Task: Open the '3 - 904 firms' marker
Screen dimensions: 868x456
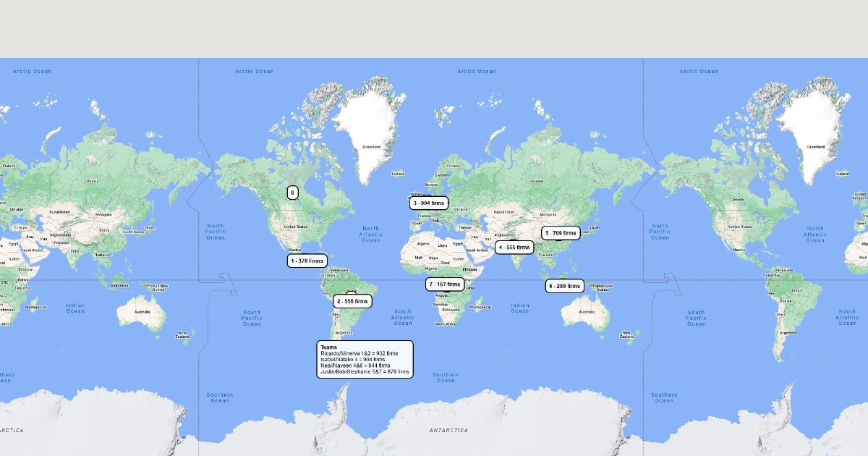Action: [x=429, y=203]
